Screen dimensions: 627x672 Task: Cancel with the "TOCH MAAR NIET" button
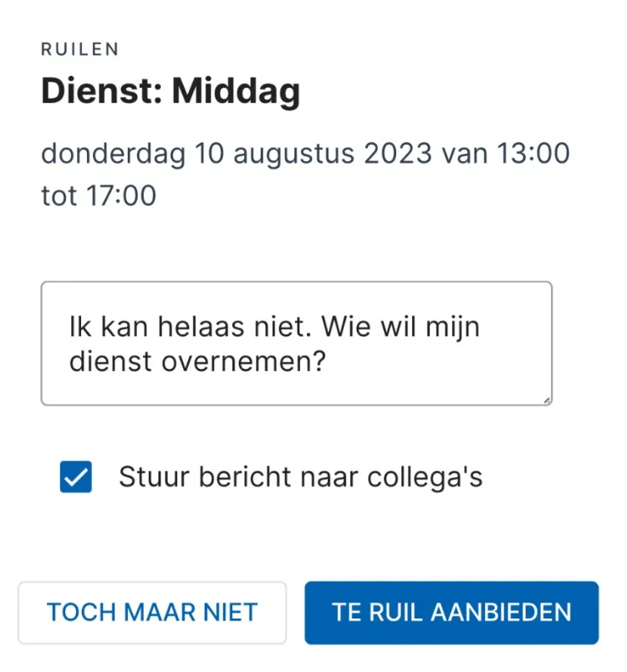tap(152, 613)
